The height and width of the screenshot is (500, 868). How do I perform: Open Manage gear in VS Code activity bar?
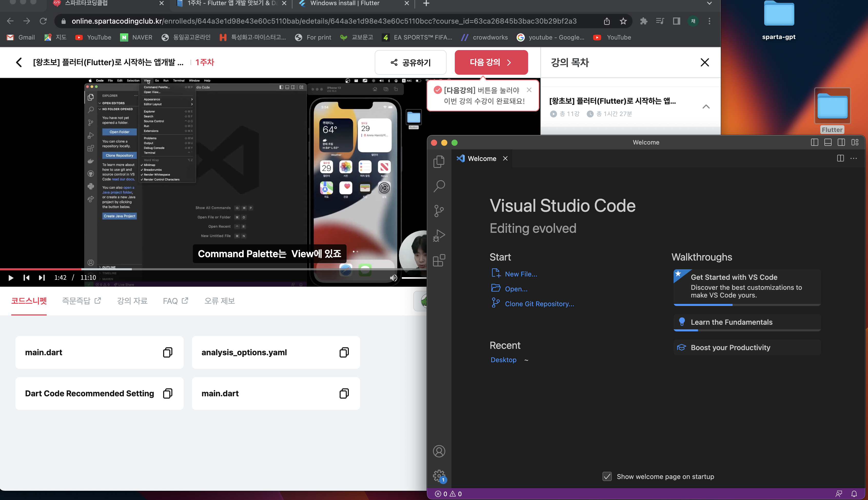pos(439,476)
